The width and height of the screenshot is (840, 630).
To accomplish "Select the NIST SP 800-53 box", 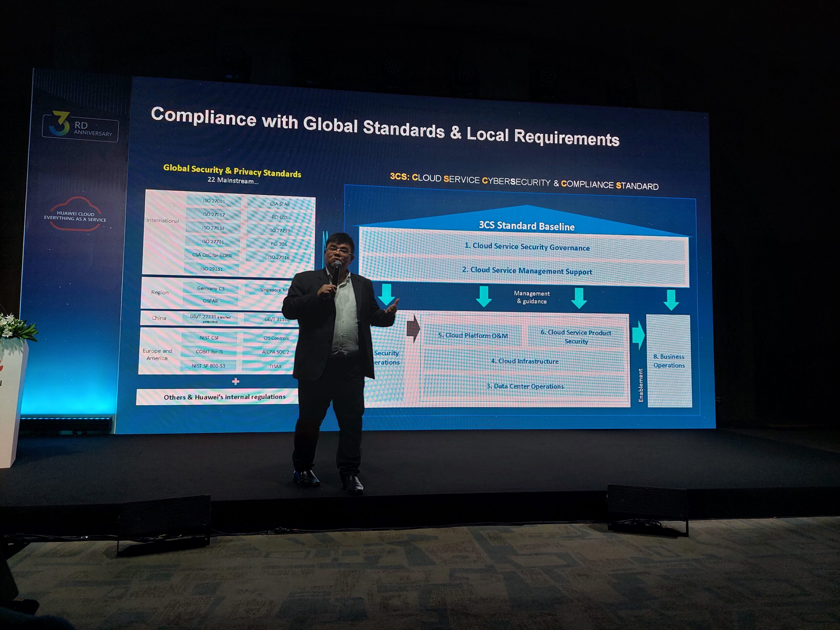I will 208,366.
